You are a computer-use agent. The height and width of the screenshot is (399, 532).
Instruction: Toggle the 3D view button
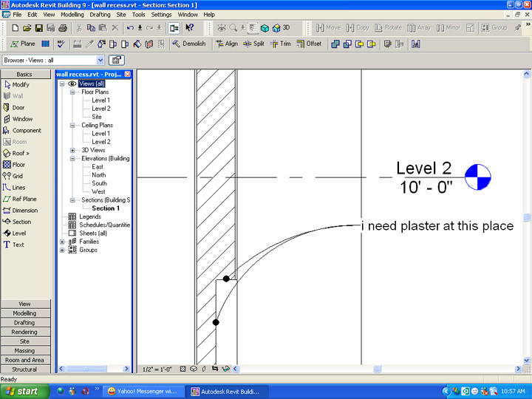[281, 28]
